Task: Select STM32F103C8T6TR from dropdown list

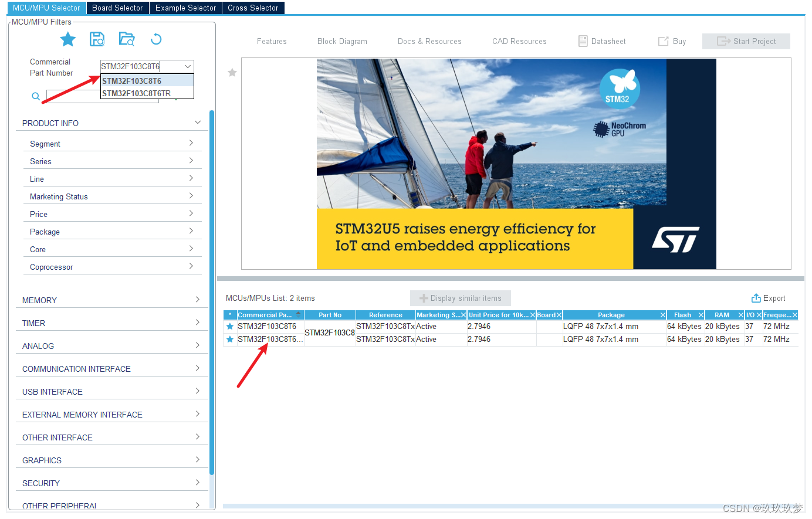Action: pos(147,93)
